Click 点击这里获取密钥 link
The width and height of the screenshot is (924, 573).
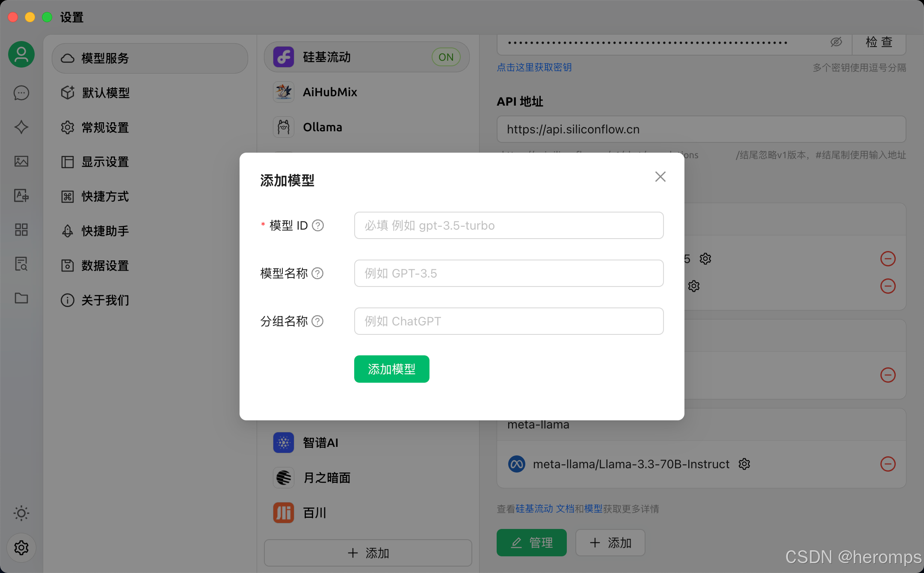[x=534, y=68]
